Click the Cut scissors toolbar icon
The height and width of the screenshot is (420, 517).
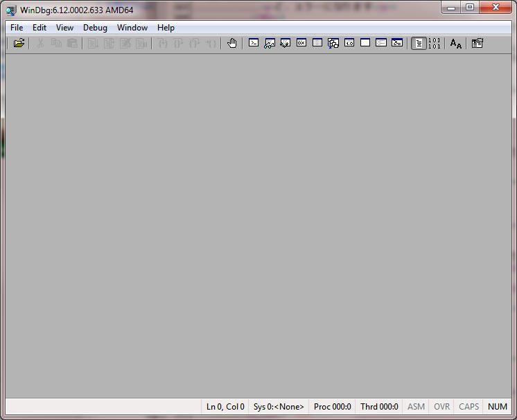pos(41,43)
